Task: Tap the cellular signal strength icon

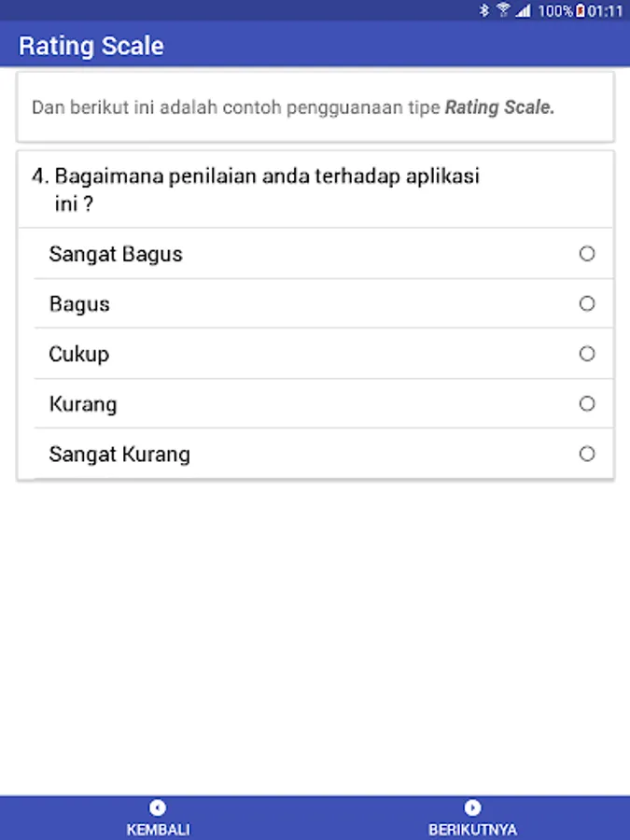Action: coord(523,10)
